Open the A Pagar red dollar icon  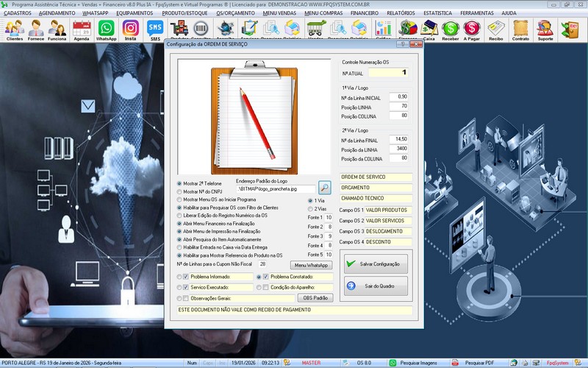point(471,29)
